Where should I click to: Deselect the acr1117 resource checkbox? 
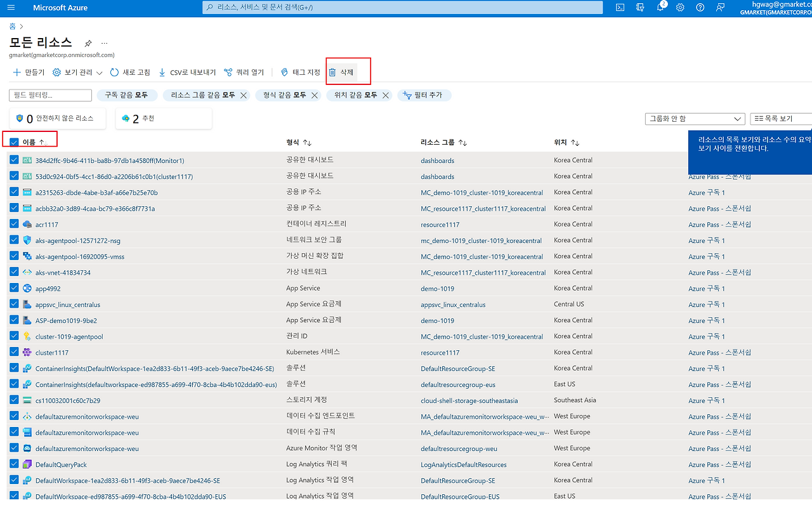coord(14,224)
